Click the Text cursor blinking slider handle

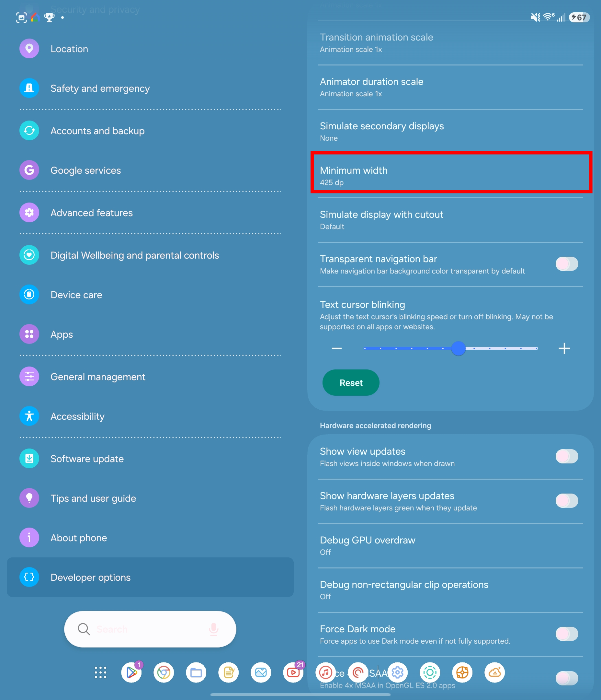click(458, 348)
